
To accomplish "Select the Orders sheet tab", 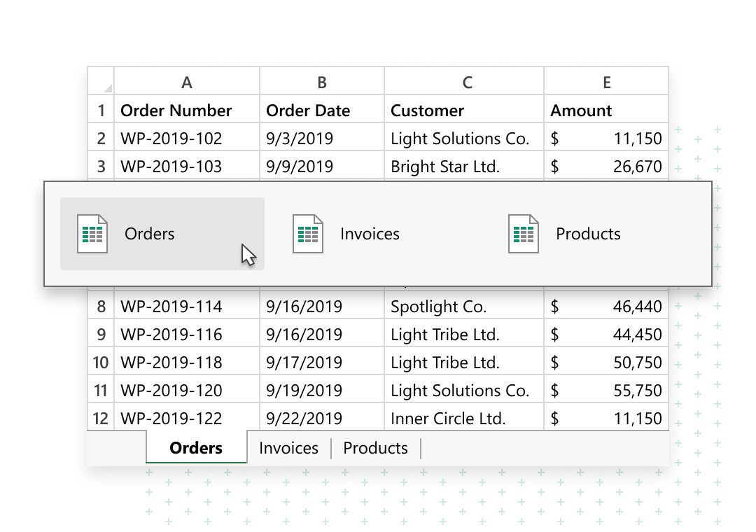I will [195, 447].
